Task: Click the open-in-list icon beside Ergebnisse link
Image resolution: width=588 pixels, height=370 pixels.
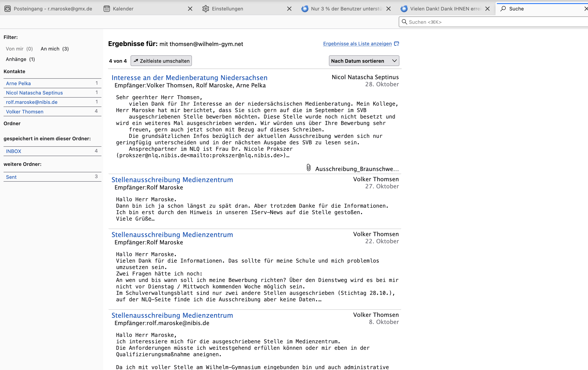Action: [x=397, y=44]
